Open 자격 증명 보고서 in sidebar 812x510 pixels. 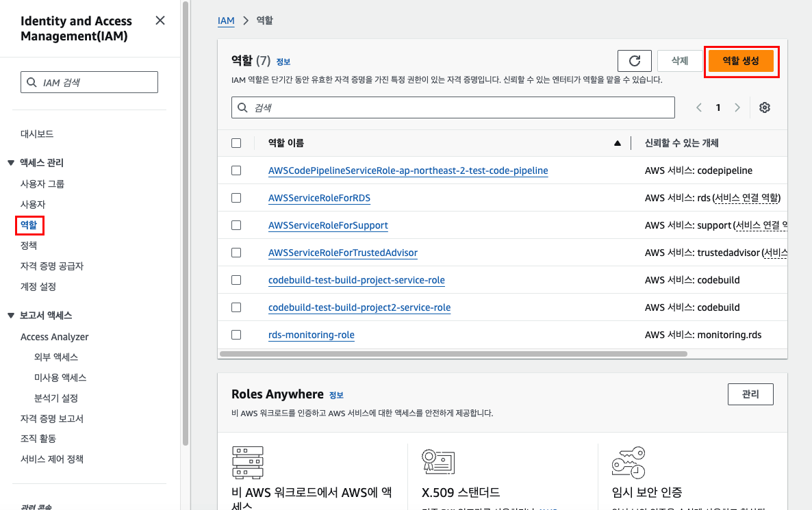(52, 418)
